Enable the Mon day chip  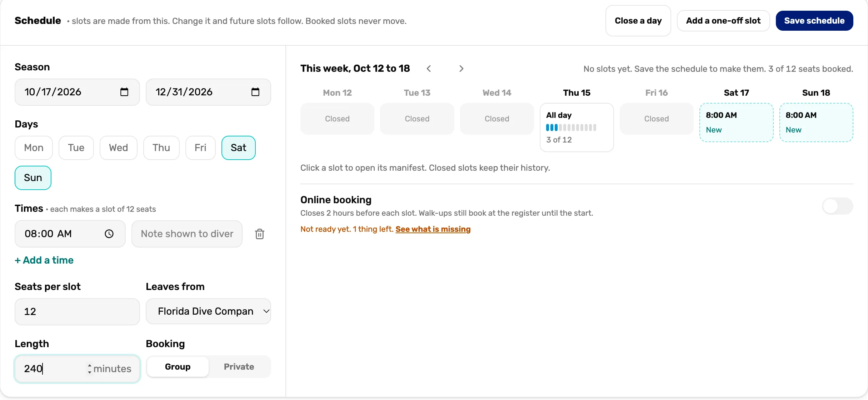(34, 148)
